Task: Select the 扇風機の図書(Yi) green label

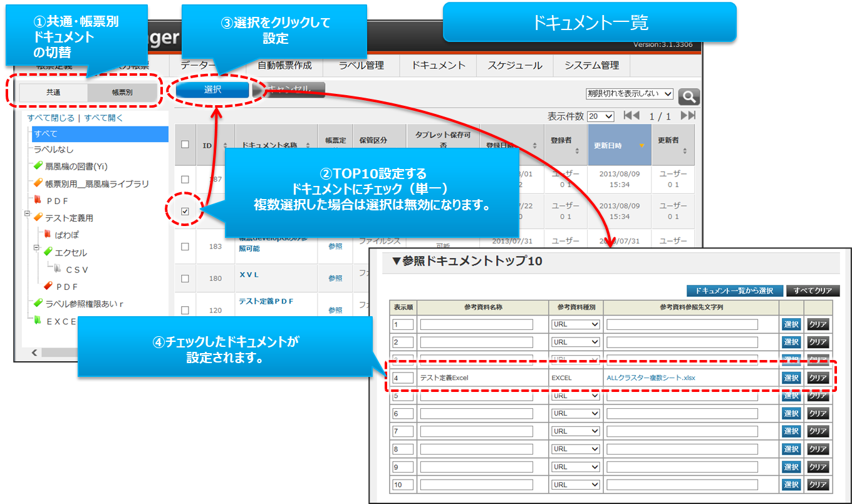Action: (76, 167)
